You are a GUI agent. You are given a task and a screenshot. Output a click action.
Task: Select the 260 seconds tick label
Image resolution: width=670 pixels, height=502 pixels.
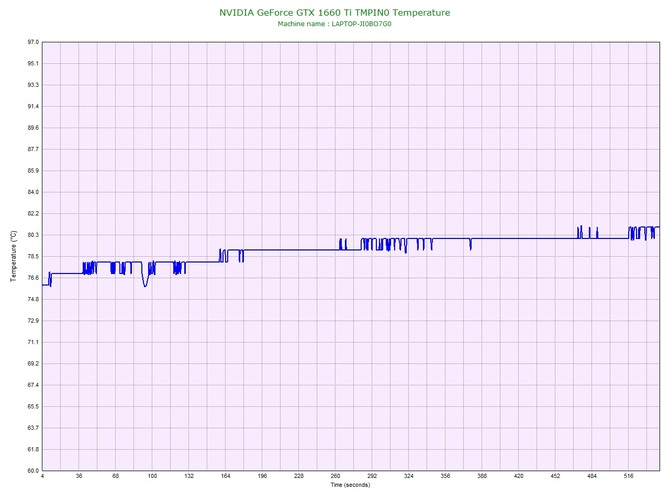pos(335,477)
